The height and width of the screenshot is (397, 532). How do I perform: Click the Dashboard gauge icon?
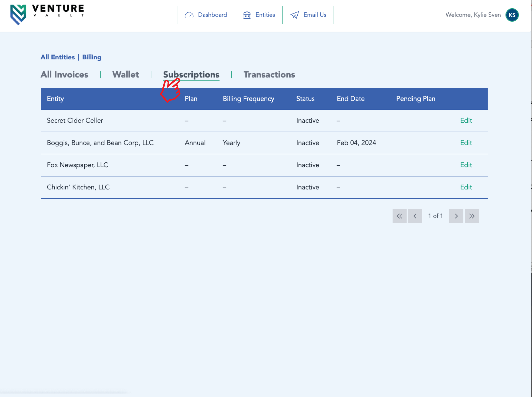(x=189, y=15)
